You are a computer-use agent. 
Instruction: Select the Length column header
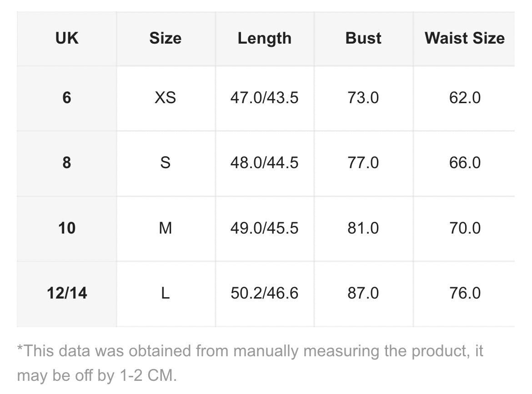(264, 38)
